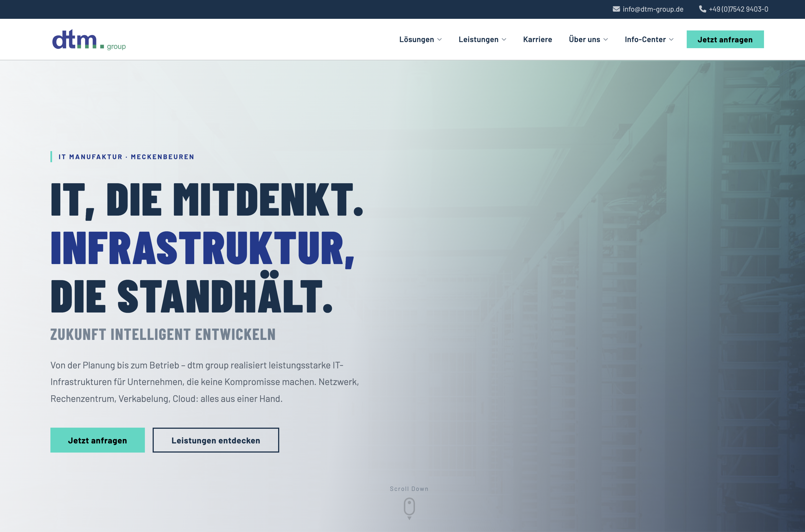Click the Leistungen entdecken button
This screenshot has width=805, height=532.
click(x=216, y=440)
